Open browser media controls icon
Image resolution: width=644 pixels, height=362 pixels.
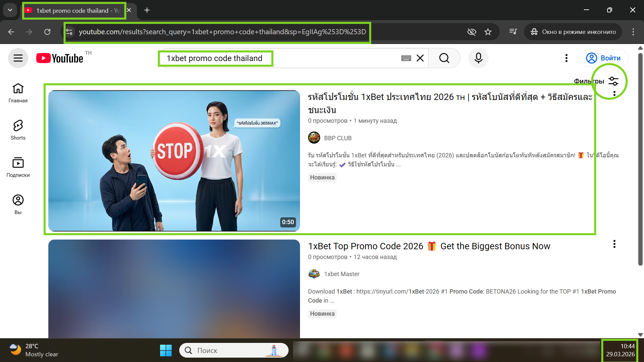pos(513,32)
